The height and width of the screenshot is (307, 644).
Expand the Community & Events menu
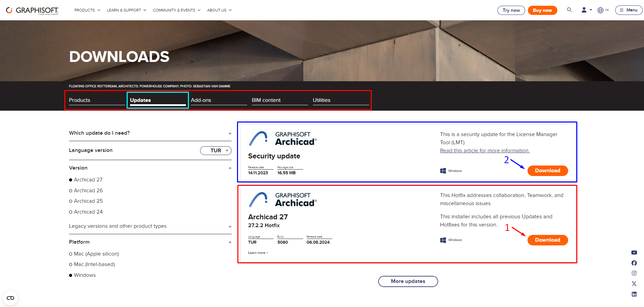point(177,10)
